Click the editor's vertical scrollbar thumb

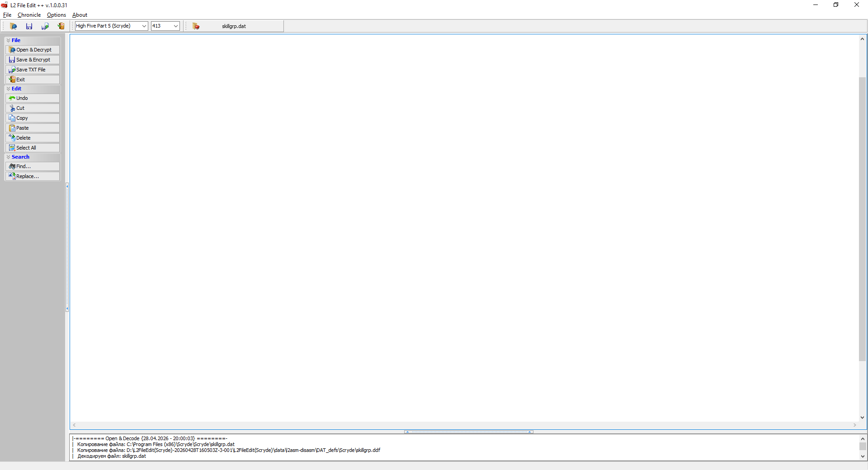click(x=862, y=219)
